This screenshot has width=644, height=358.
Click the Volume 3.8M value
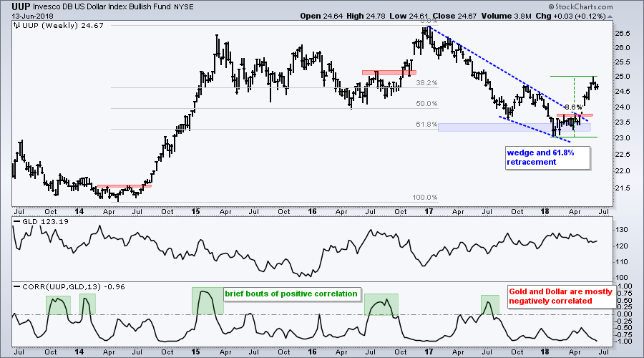507,16
